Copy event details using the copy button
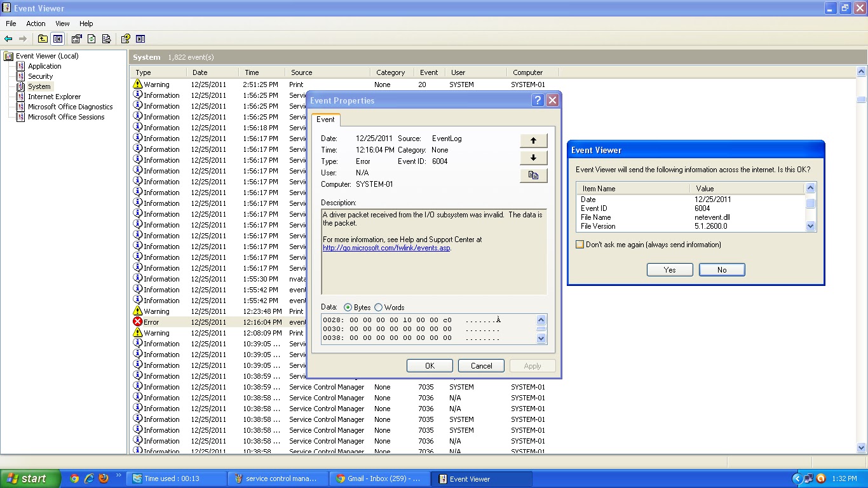 (532, 175)
